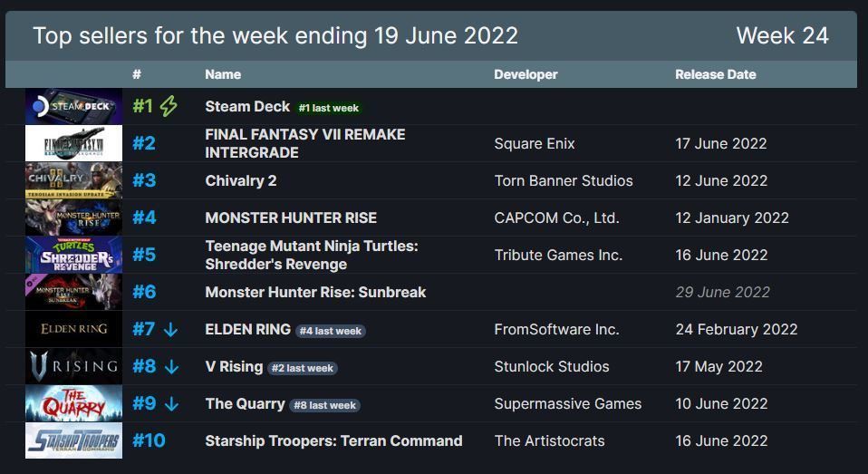Open Monster Hunter Rise: Sunbreak link
The image size is (868, 474).
pos(315,292)
